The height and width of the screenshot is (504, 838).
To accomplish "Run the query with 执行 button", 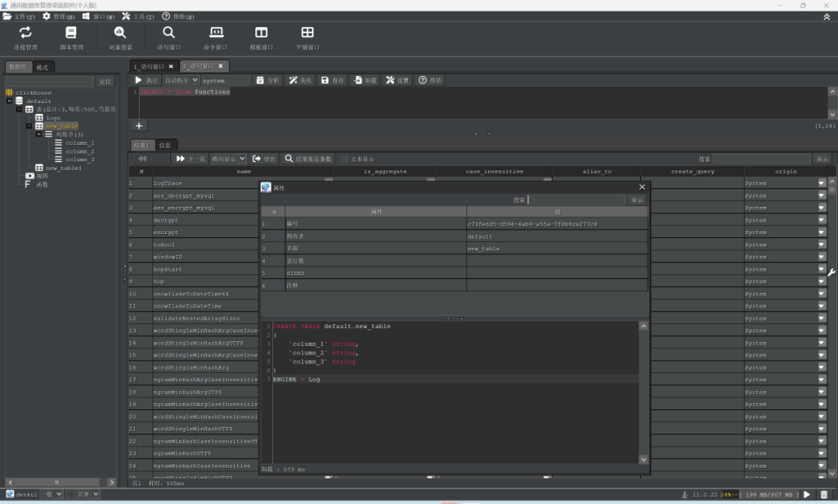I will (x=147, y=80).
